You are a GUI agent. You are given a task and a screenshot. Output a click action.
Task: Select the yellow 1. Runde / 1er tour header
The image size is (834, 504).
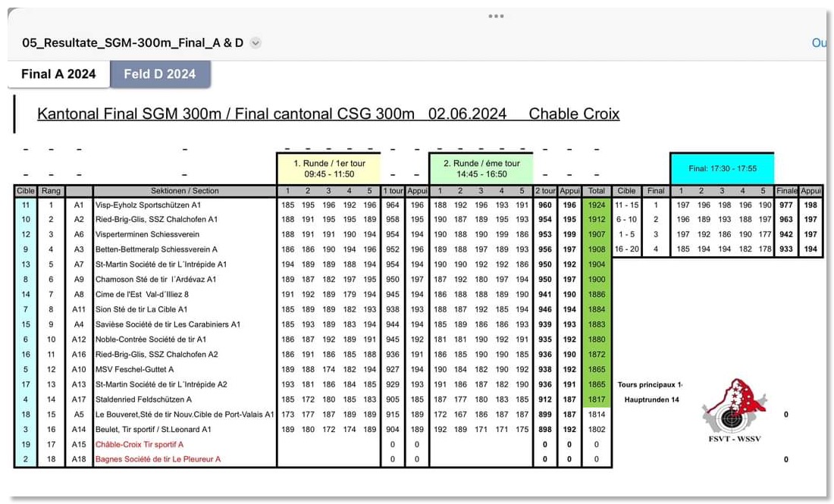(x=329, y=168)
